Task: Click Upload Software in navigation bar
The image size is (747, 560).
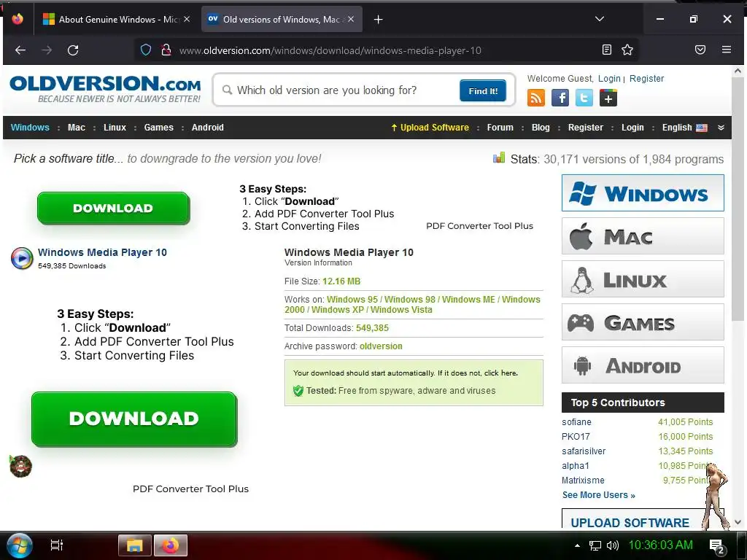Action: [x=430, y=128]
